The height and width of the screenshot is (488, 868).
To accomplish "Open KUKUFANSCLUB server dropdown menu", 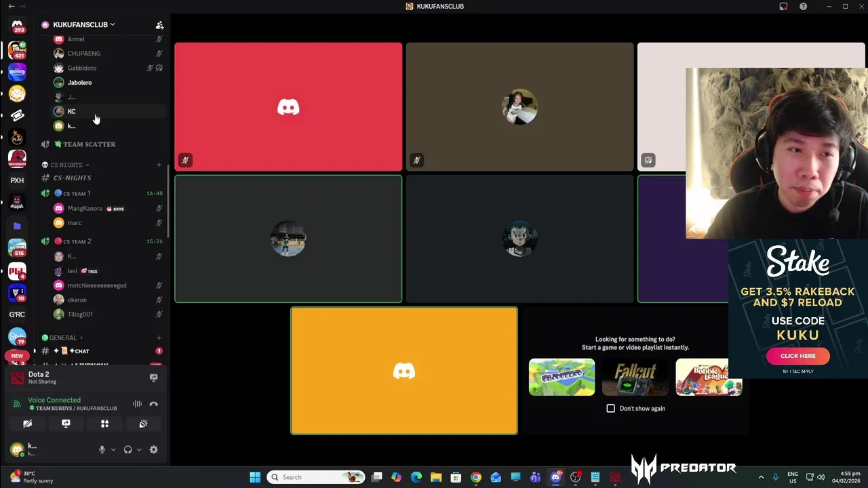I will point(84,25).
